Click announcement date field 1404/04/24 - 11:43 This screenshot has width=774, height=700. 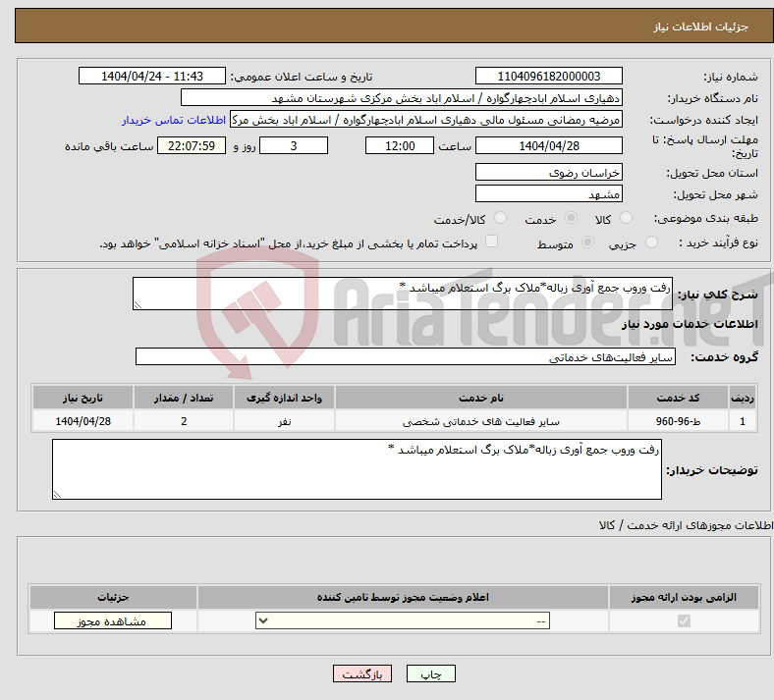pyautogui.click(x=152, y=76)
